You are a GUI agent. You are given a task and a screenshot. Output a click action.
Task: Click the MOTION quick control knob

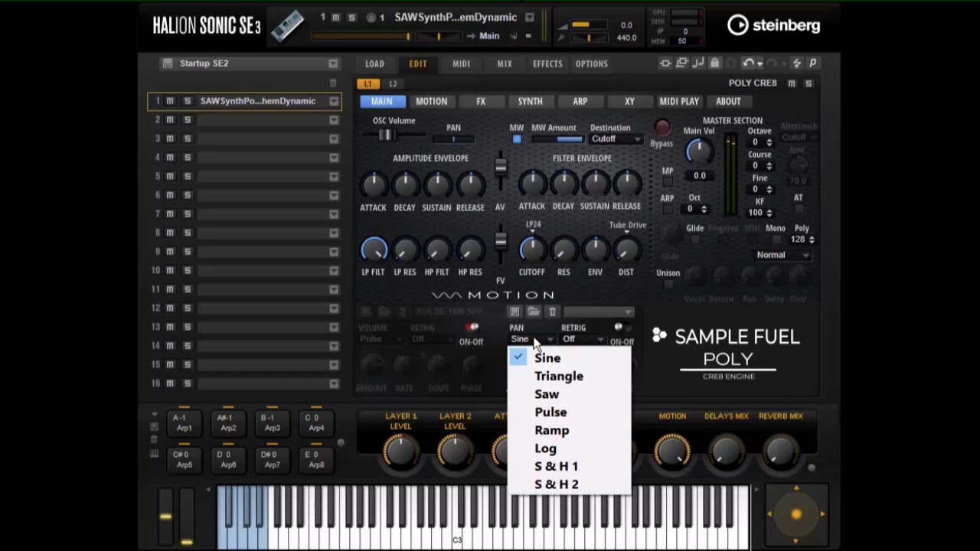[672, 451]
